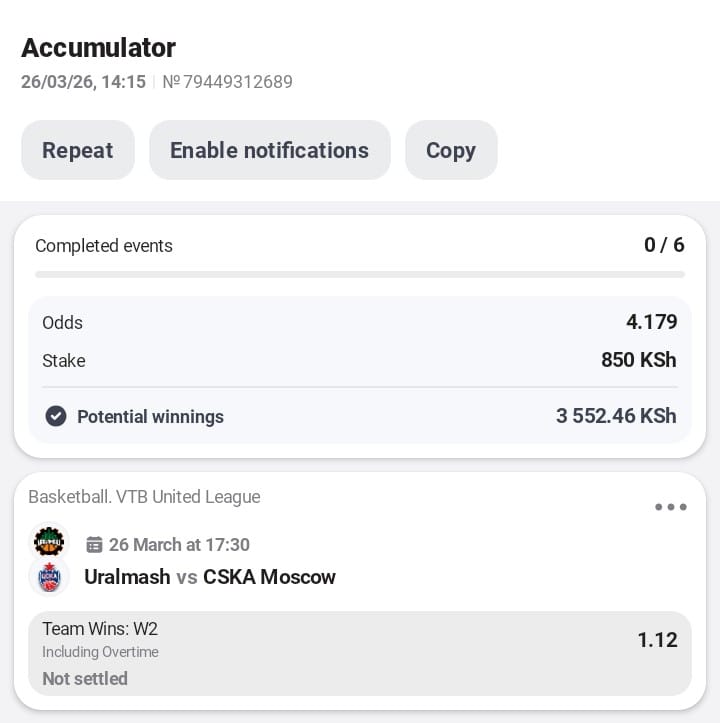Enable notifications for this bet
720x723 pixels.
[269, 150]
